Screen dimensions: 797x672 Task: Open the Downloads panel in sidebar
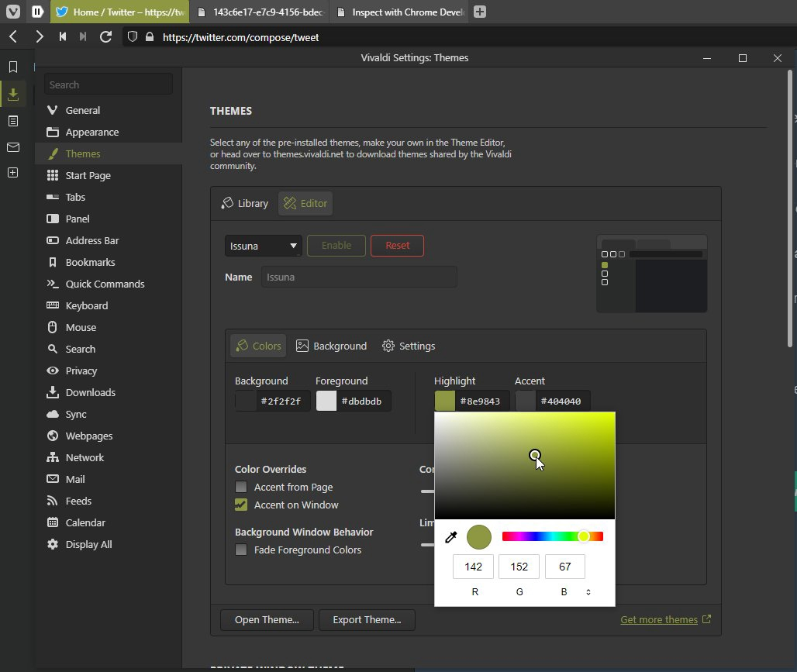tap(12, 95)
